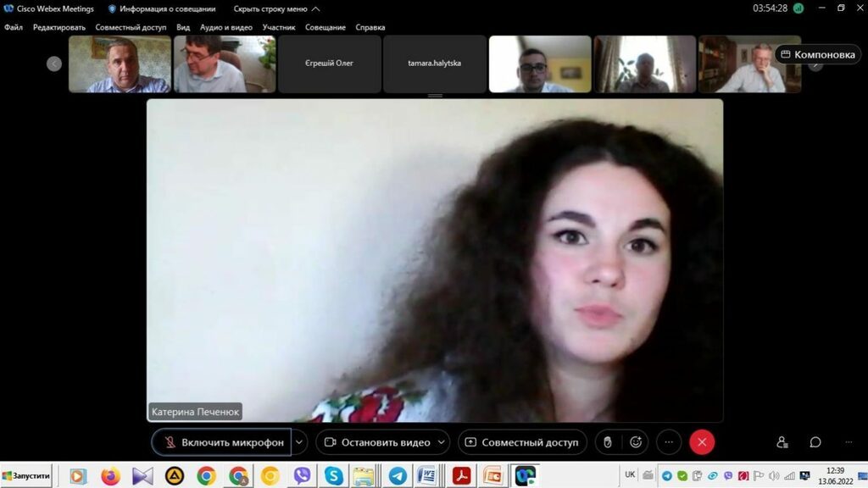This screenshot has width=868, height=488.
Task: Click Совместный доступ share button
Action: click(x=520, y=442)
